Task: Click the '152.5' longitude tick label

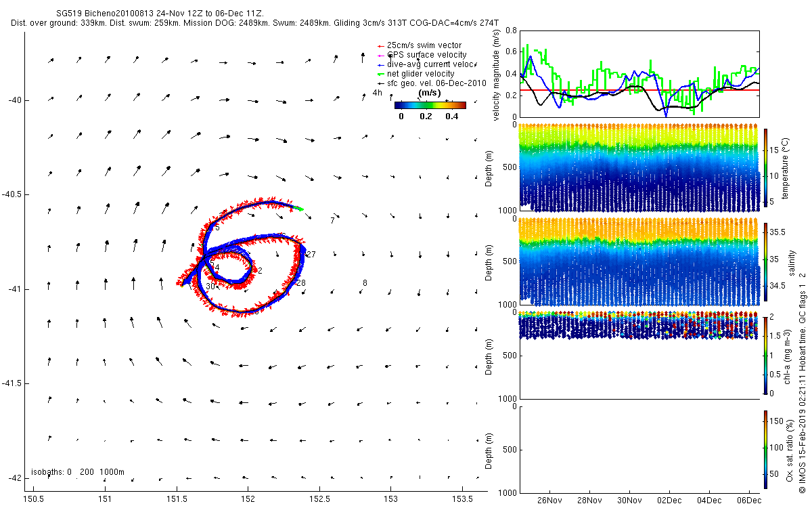Action: click(319, 499)
